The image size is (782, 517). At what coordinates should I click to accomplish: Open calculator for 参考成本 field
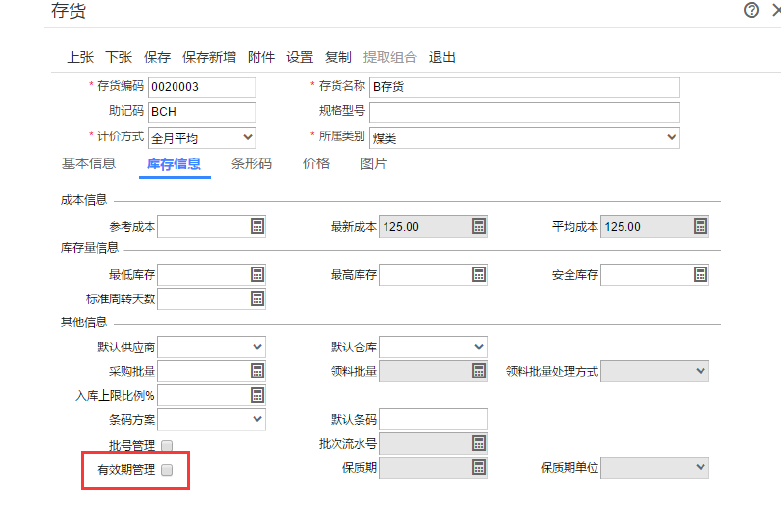(x=257, y=227)
